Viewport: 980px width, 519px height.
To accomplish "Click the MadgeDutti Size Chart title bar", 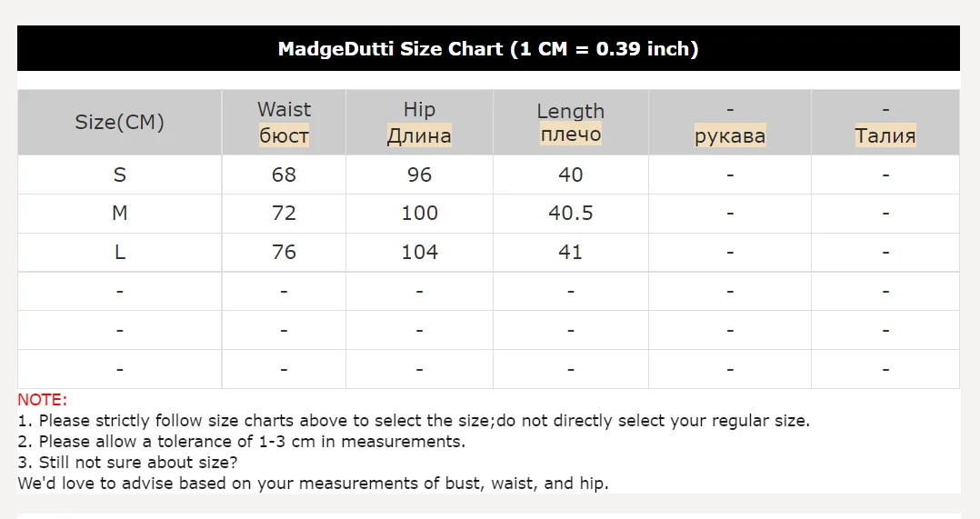I will (x=488, y=49).
